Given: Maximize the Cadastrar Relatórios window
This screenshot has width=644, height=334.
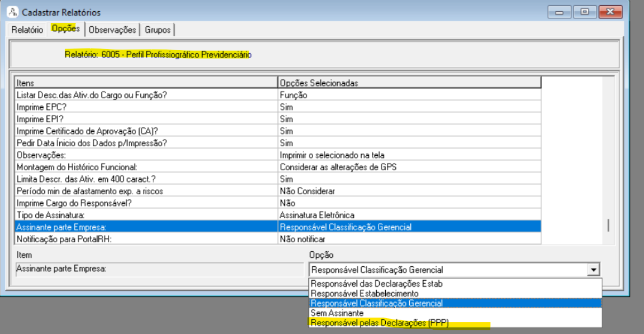Looking at the screenshot, I should coord(588,11).
